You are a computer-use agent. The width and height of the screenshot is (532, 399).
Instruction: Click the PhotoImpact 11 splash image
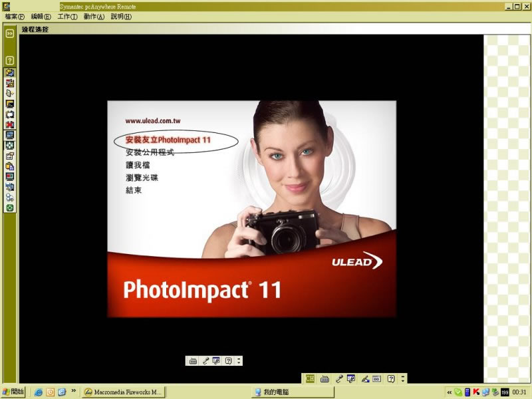pyautogui.click(x=252, y=209)
